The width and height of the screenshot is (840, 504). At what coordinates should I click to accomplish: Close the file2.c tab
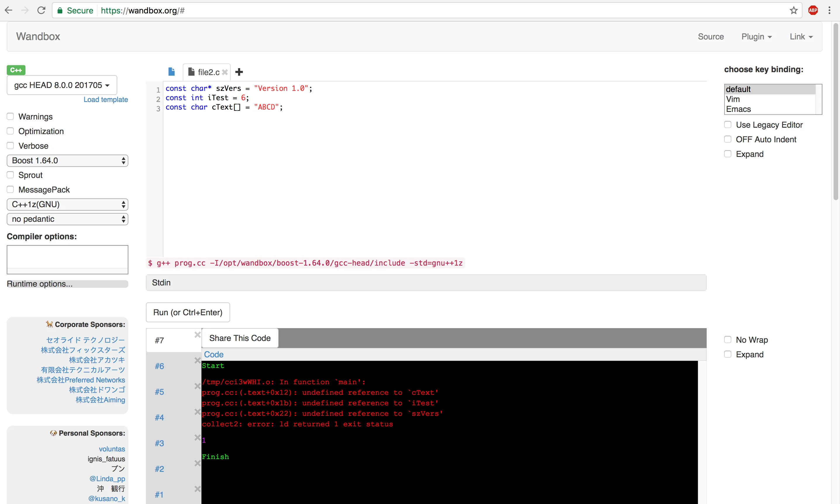pyautogui.click(x=225, y=72)
